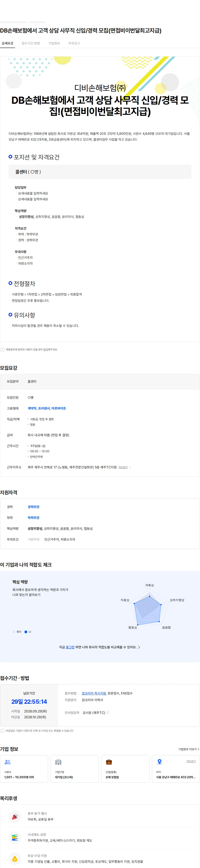Click the 대기업 (코스피) company type text
Image resolution: width=200 pixels, height=868 pixels.
(64, 777)
